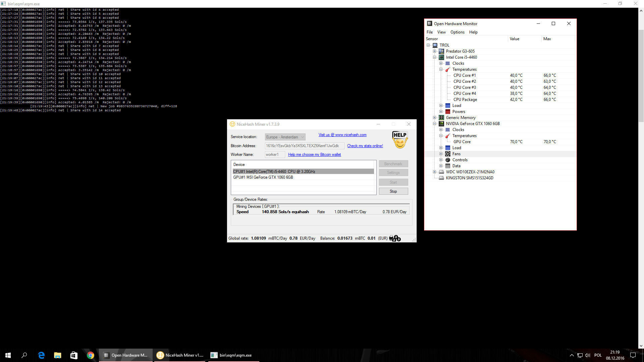Collapse the Intel Core i5-4460 node
The width and height of the screenshot is (644, 362).
(x=435, y=57)
